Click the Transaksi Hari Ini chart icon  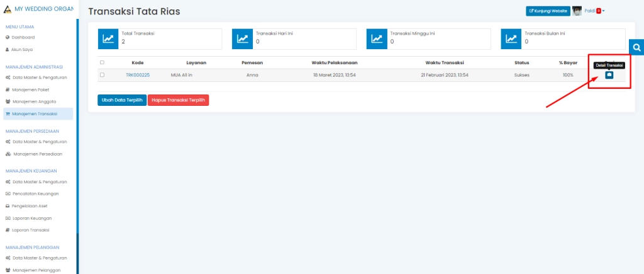click(x=243, y=39)
